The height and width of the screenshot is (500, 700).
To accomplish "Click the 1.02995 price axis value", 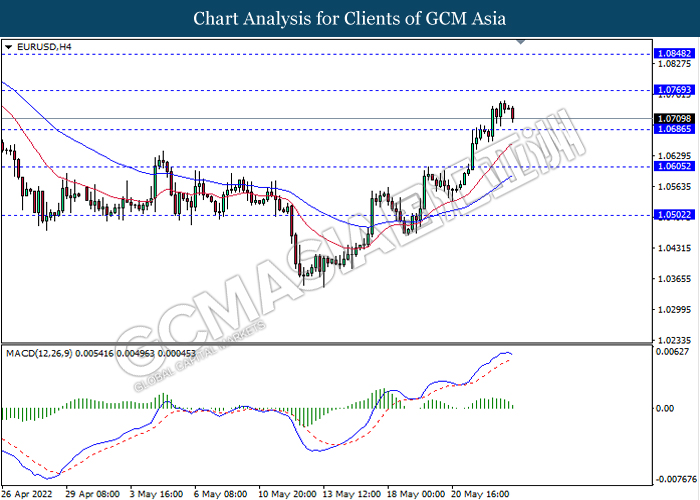I will click(675, 309).
